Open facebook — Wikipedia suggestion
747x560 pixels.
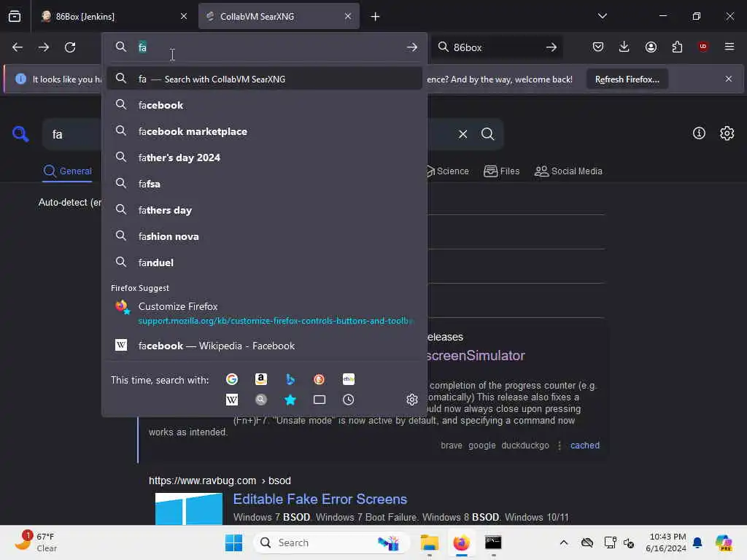click(x=264, y=346)
